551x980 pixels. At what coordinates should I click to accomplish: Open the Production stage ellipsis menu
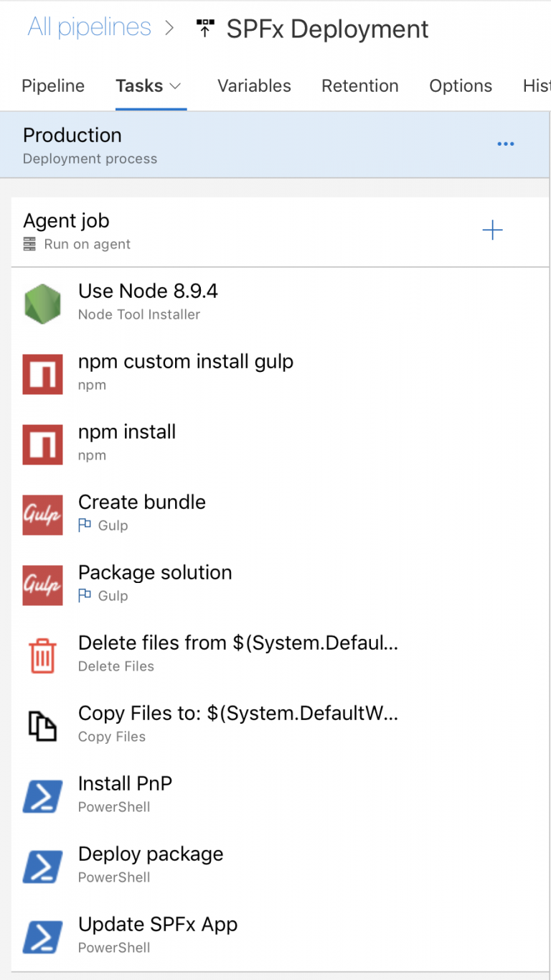point(506,144)
